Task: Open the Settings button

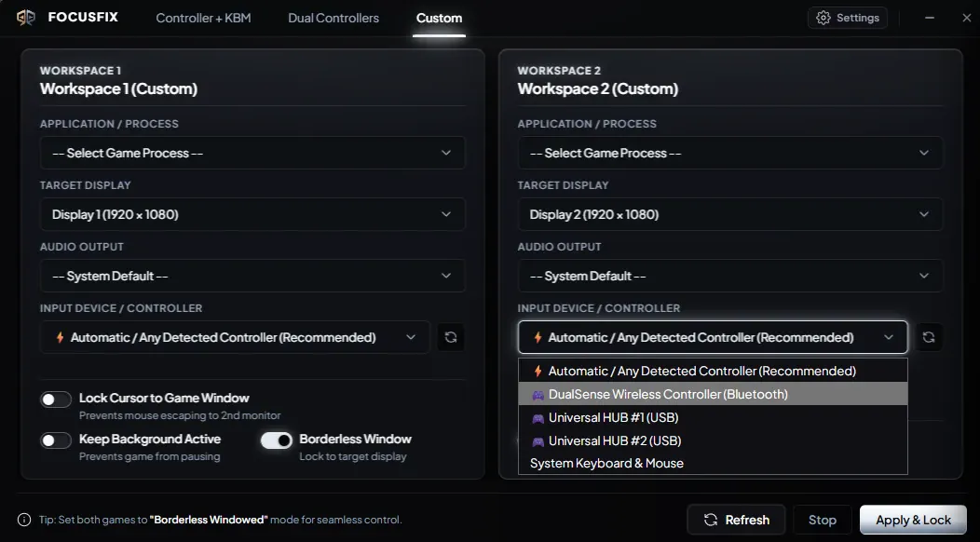Action: (x=848, y=18)
